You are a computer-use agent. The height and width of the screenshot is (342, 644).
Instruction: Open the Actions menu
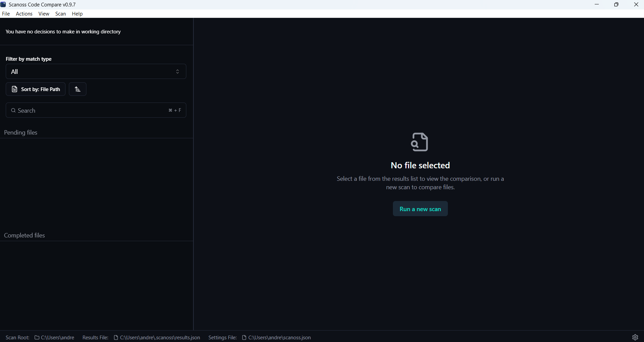(24, 14)
